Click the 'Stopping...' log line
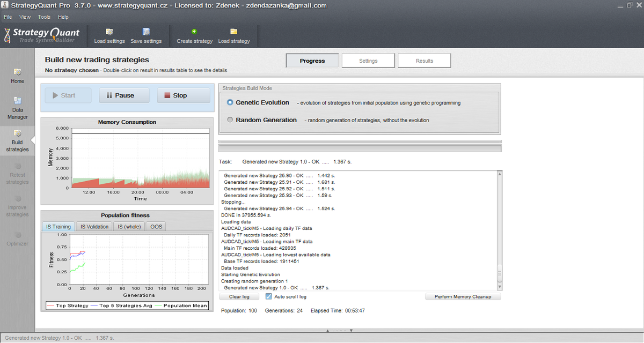 coord(233,202)
